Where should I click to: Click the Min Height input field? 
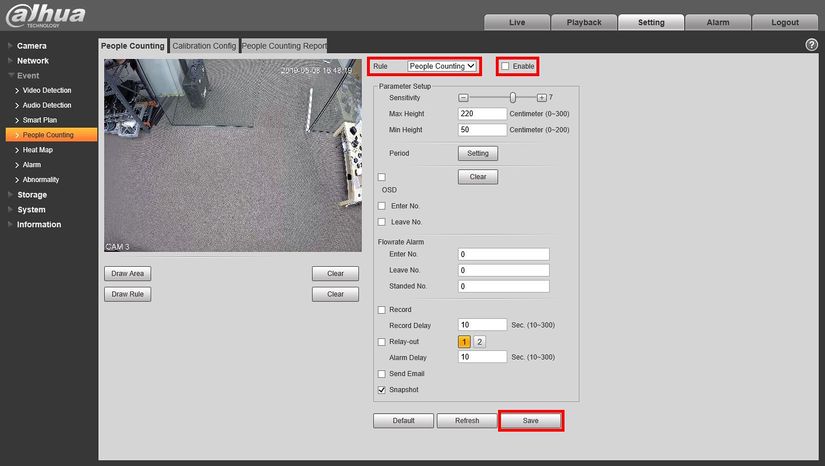point(482,130)
